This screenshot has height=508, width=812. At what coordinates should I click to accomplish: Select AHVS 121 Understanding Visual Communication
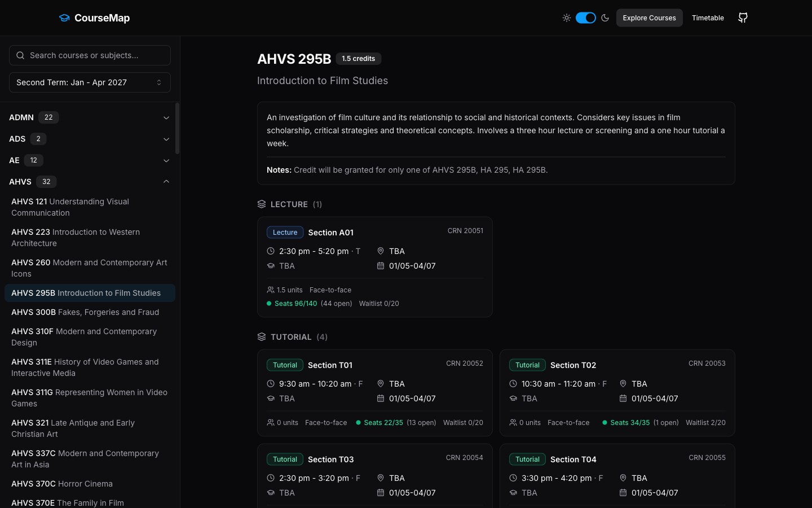(x=90, y=207)
